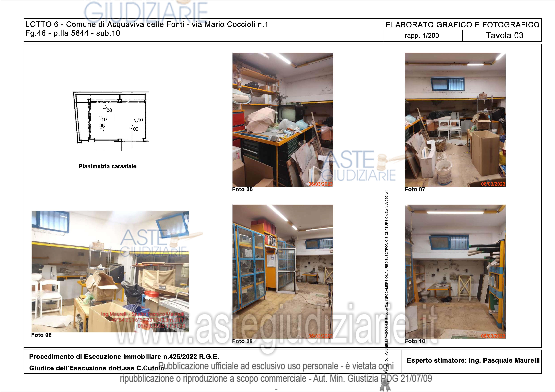Click the Planimetria catastale caption
The width and height of the screenshot is (555, 392).
[x=107, y=166]
